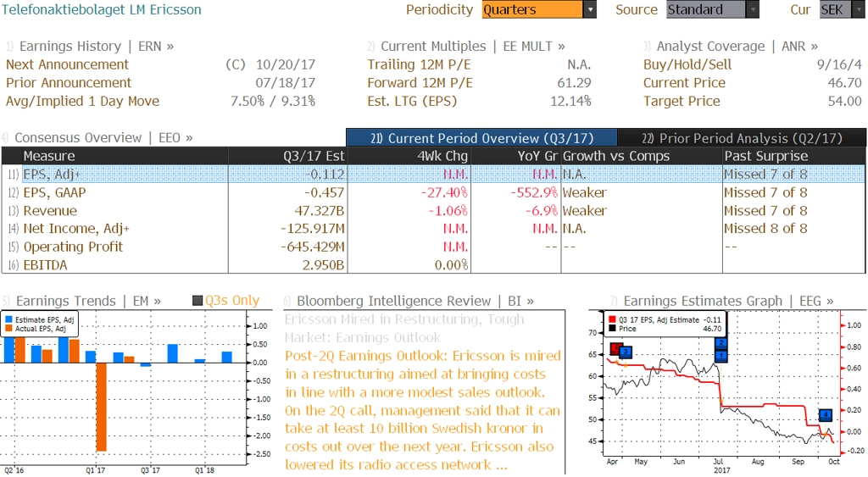
Task: Switch to Prior Period Analysis (Q2/17) tab
Action: (x=742, y=138)
